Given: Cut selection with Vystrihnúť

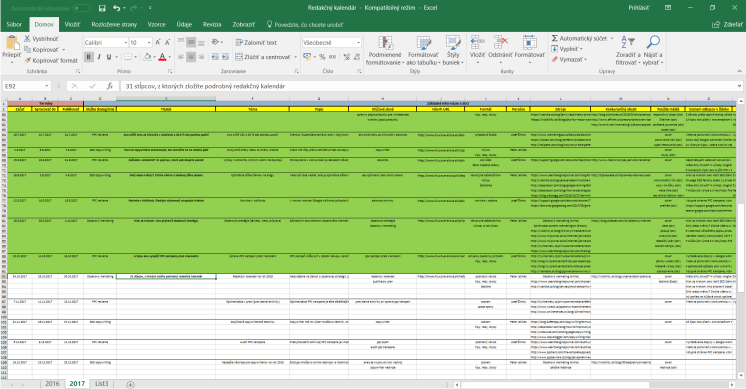Looking at the screenshot, I should click(x=41, y=39).
